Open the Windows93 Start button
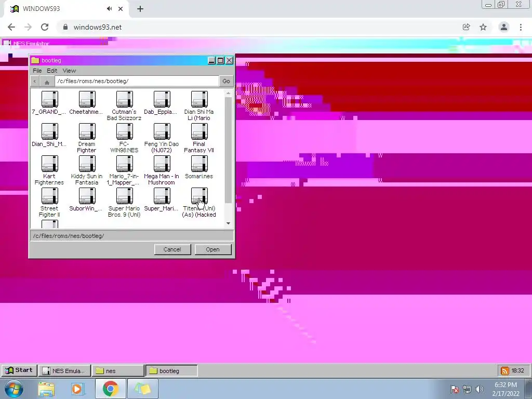The height and width of the screenshot is (399, 532). [x=19, y=370]
